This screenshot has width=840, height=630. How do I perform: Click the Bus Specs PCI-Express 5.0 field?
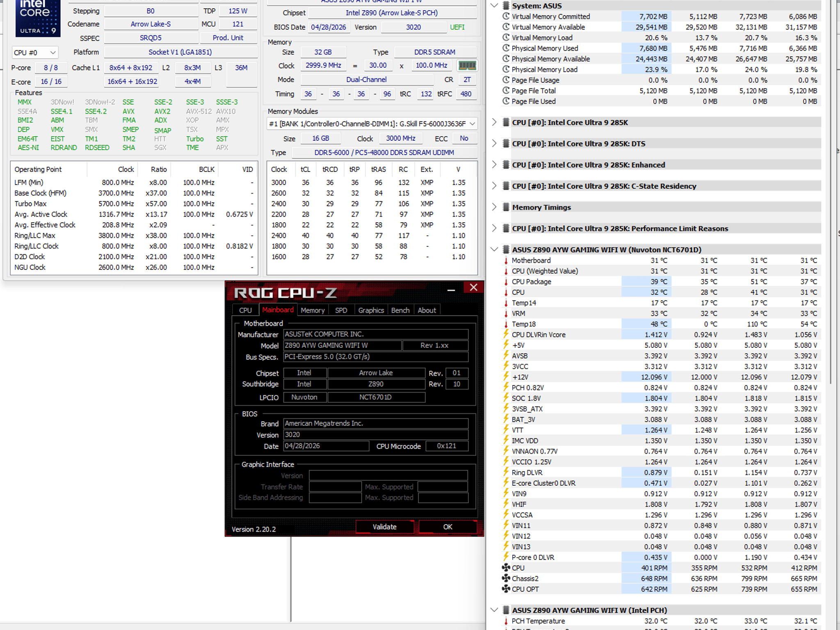375,356
